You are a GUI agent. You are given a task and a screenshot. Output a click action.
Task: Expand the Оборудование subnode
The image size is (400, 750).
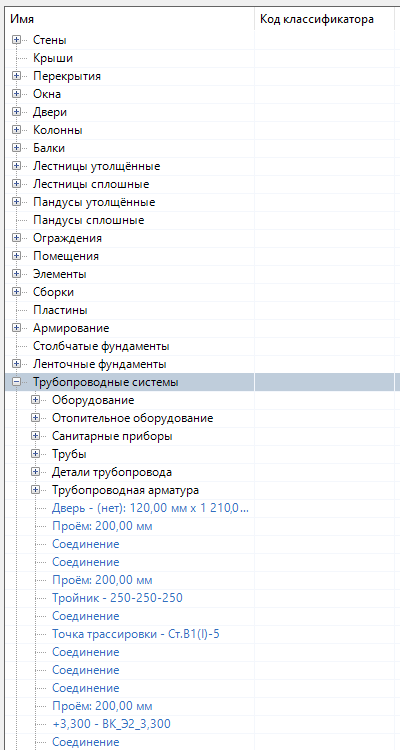(35, 400)
